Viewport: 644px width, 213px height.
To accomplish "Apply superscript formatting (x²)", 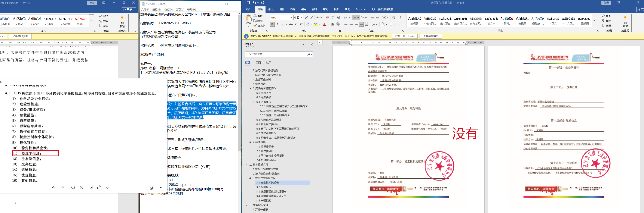I will [301, 24].
